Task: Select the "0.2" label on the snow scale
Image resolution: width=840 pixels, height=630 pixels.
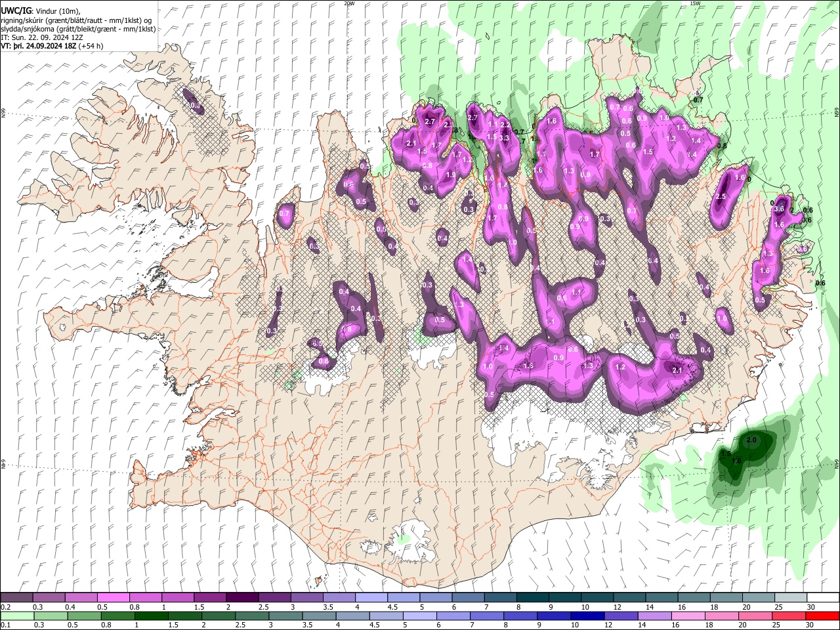Action: 5,607
